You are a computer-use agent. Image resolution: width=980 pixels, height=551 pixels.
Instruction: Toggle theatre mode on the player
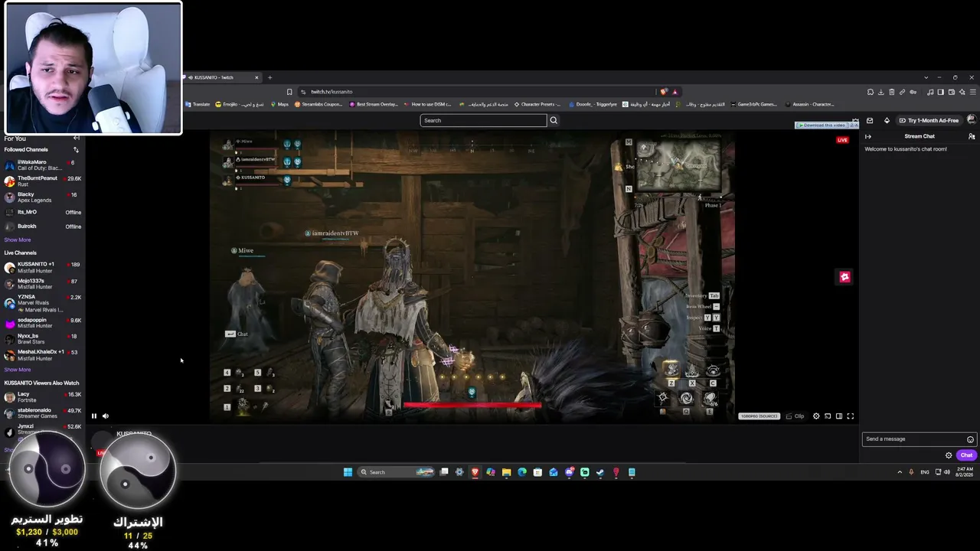point(839,416)
